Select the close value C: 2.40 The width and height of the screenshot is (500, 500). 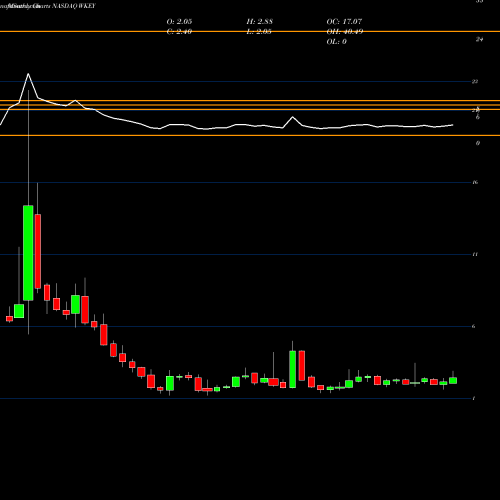(179, 32)
